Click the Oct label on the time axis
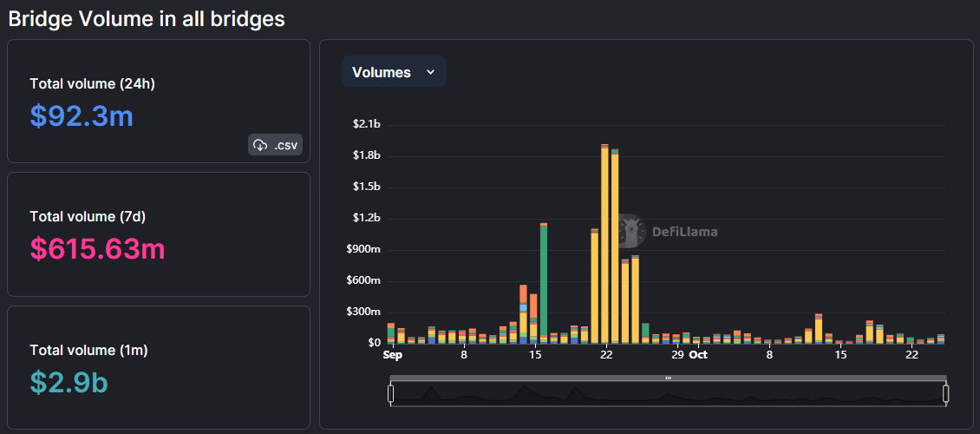 tap(698, 354)
